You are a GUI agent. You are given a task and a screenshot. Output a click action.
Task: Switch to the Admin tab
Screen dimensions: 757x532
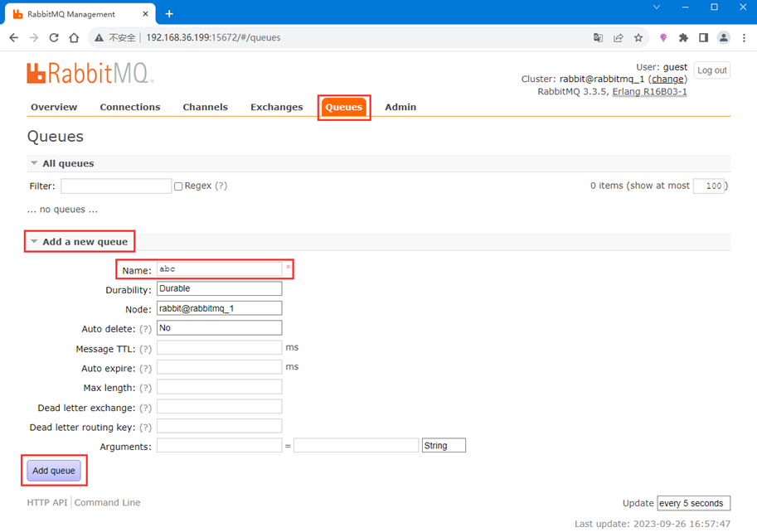point(400,107)
